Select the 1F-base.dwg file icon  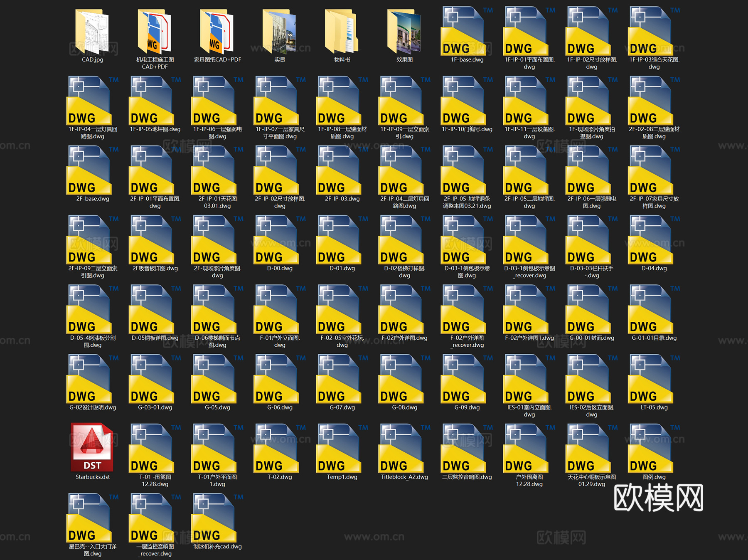tap(463, 31)
